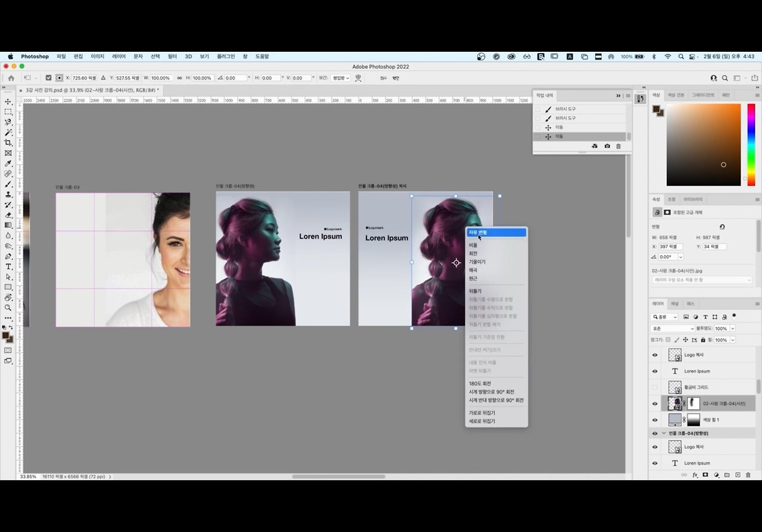Open the rotation angle dropdown in Properties
This screenshot has width=762, height=532.
pyautogui.click(x=680, y=257)
